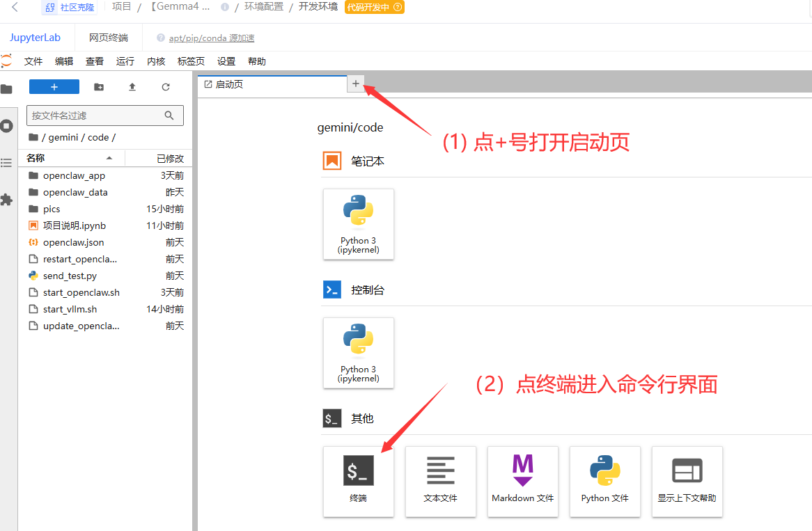
Task: Open the 编辑 menu
Action: coord(63,61)
